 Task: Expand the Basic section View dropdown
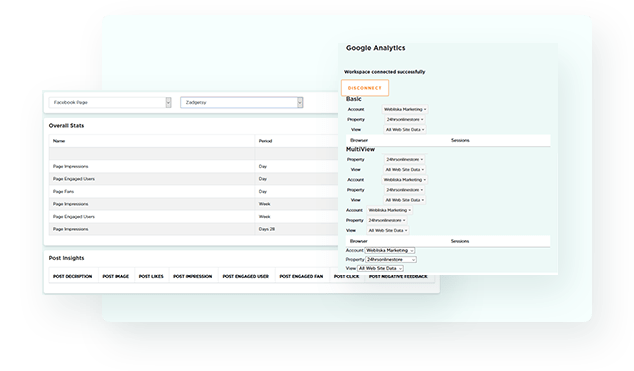click(405, 130)
